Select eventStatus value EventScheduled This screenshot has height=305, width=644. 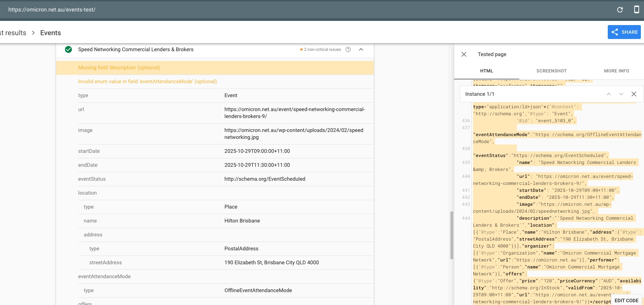coord(265,179)
